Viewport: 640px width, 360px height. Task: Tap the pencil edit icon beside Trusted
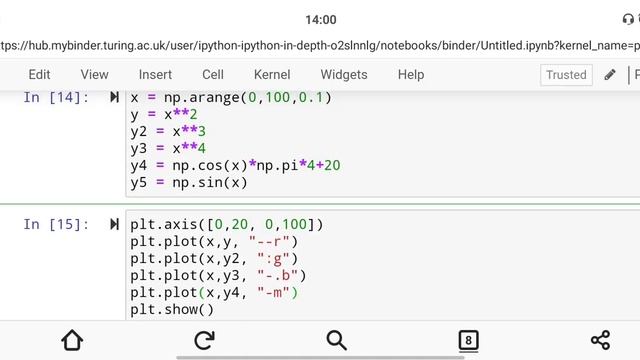610,75
